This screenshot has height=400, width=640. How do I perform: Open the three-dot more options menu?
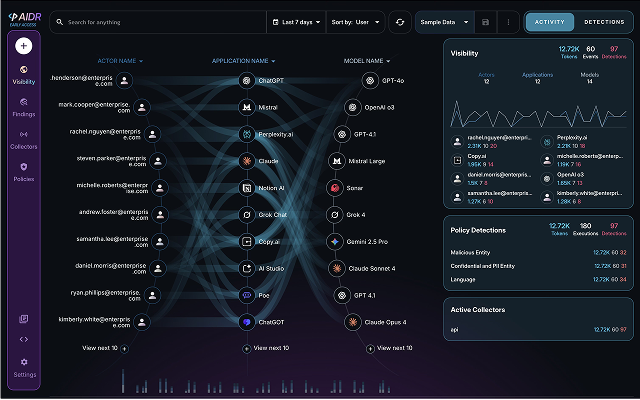508,22
